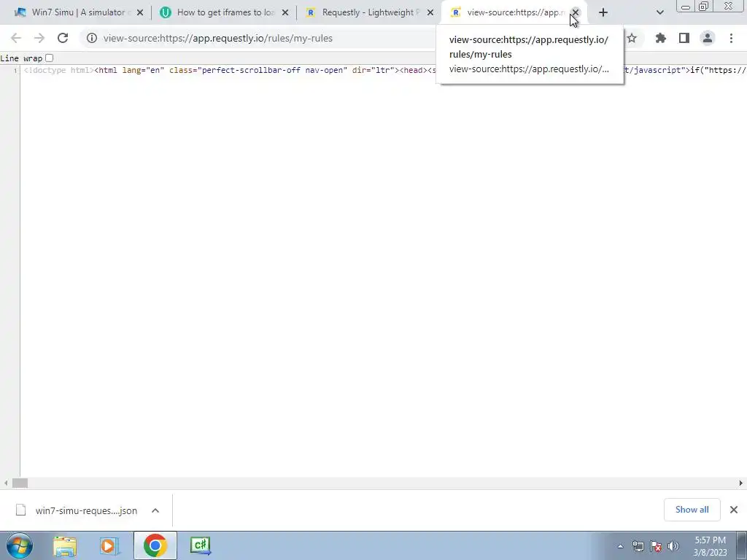The height and width of the screenshot is (560, 747).
Task: Restore down the Chrome window
Action: 704,7
